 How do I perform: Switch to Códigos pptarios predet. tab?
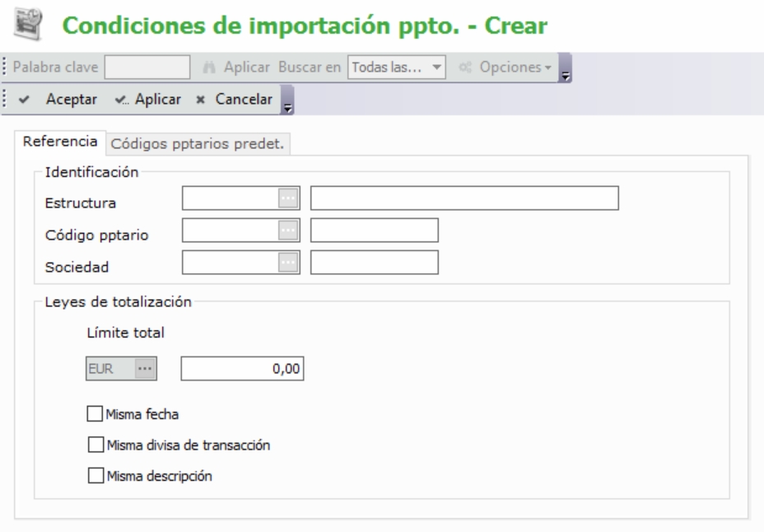tap(197, 144)
